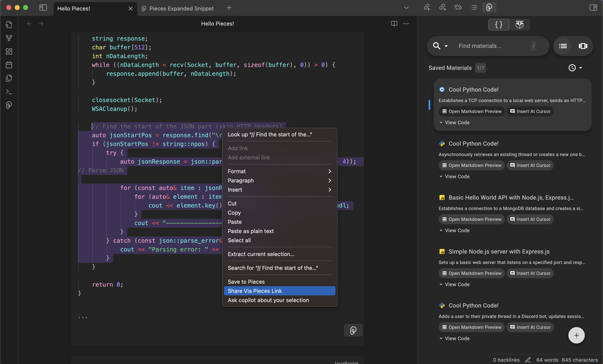Open backlinks icon in top right bar

[x=427, y=7]
